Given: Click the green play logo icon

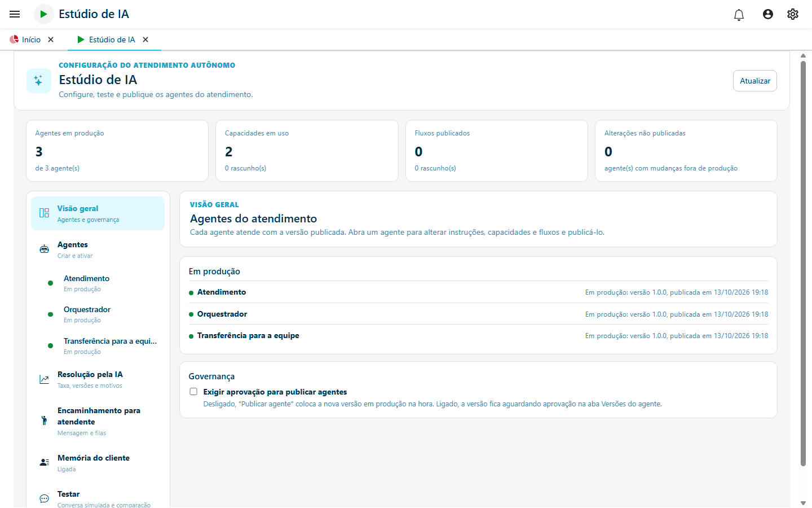Looking at the screenshot, I should coord(43,14).
